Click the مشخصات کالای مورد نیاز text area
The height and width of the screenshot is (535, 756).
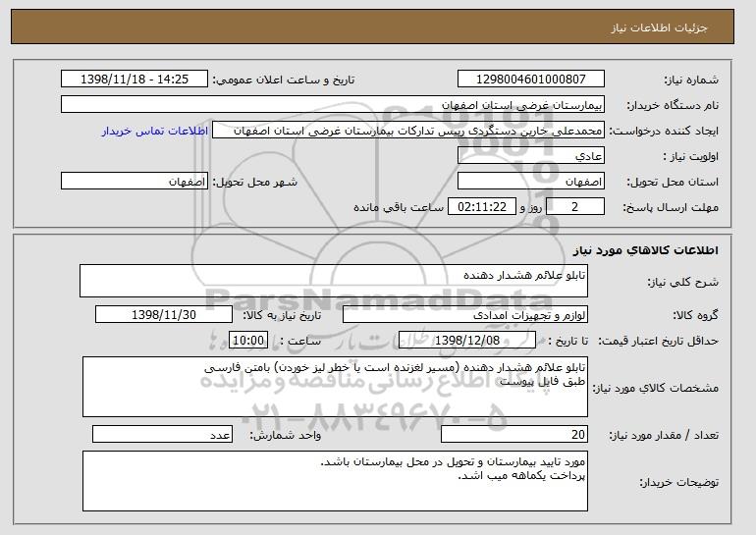point(335,387)
